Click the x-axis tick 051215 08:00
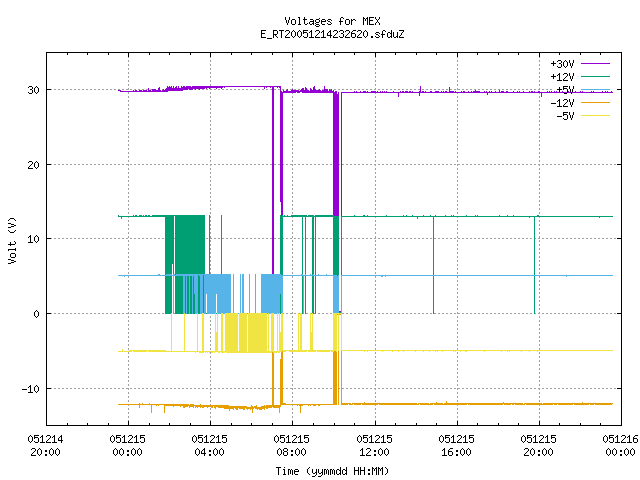This screenshot has width=640, height=480. 291,446
